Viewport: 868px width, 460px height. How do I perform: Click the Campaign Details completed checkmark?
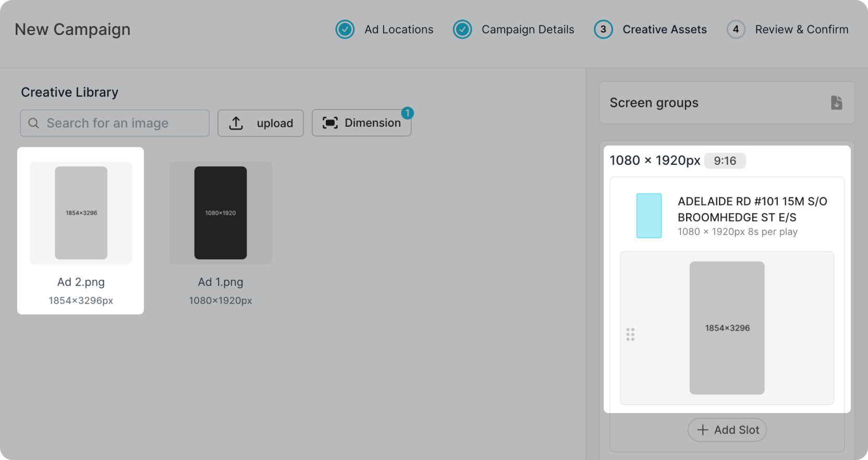point(462,30)
